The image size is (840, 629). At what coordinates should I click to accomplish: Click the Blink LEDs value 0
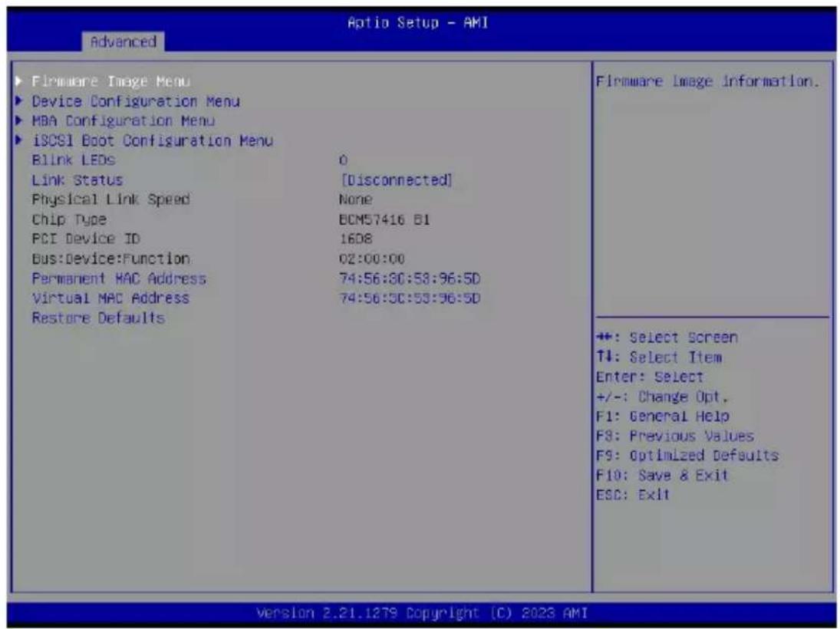click(343, 160)
